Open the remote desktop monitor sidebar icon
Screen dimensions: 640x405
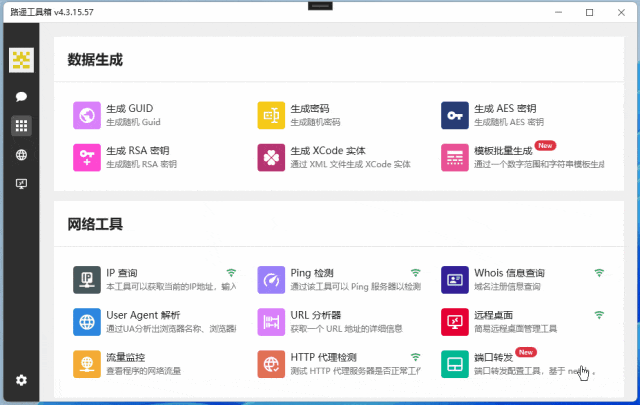pyautogui.click(x=21, y=184)
